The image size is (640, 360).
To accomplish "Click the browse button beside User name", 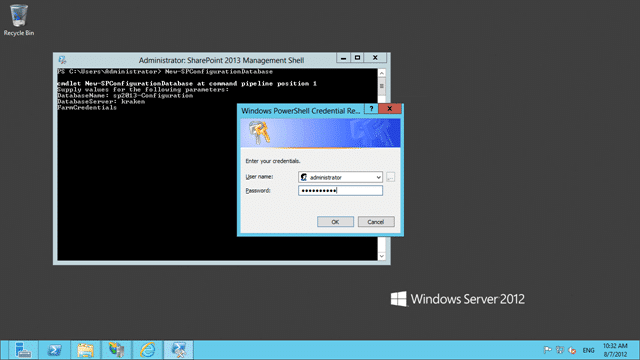I will (x=391, y=177).
